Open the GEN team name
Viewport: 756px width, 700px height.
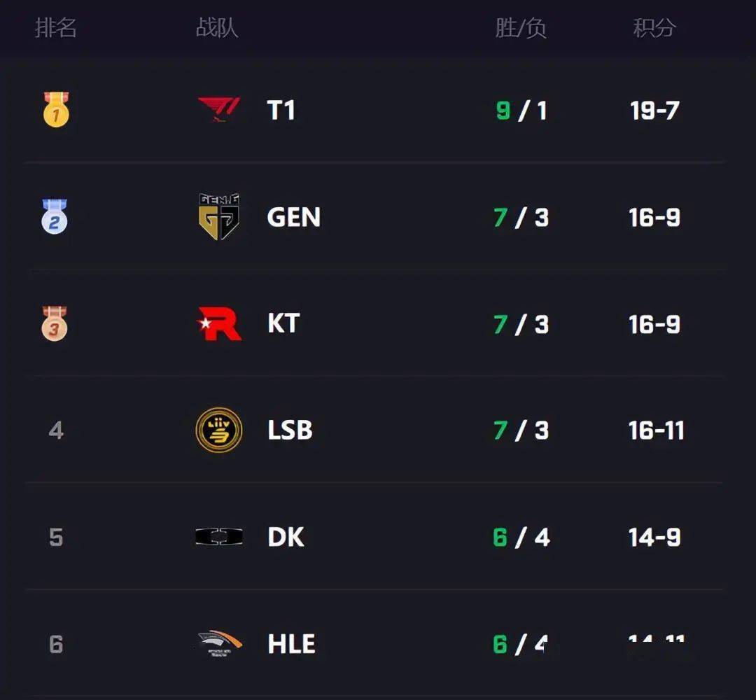[x=294, y=218]
